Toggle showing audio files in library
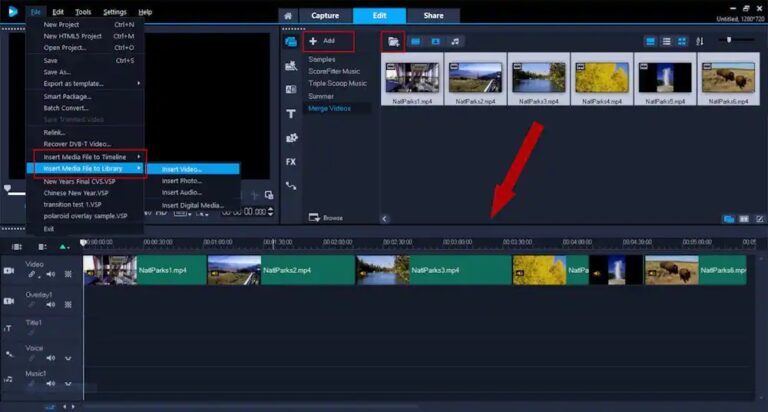This screenshot has height=412, width=768. pos(455,42)
